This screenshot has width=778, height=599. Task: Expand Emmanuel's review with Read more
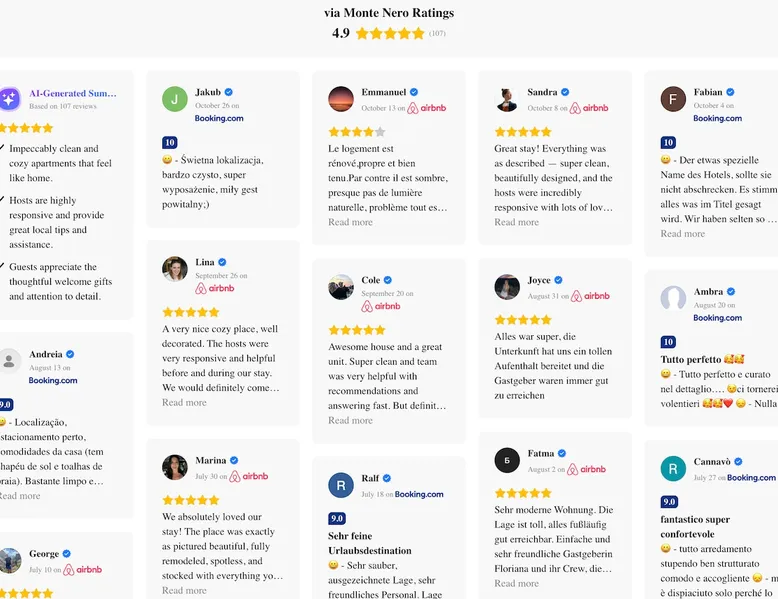click(x=350, y=222)
